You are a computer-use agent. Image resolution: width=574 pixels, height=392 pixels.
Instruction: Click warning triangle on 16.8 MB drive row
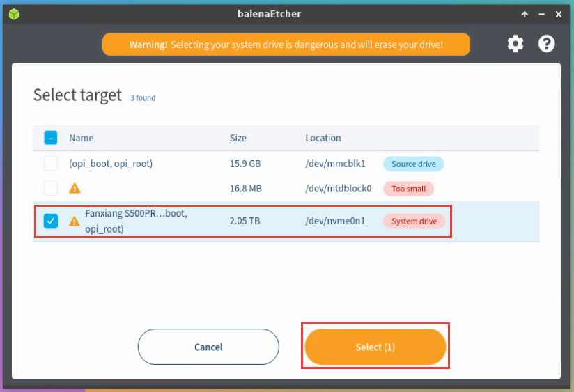(x=75, y=189)
